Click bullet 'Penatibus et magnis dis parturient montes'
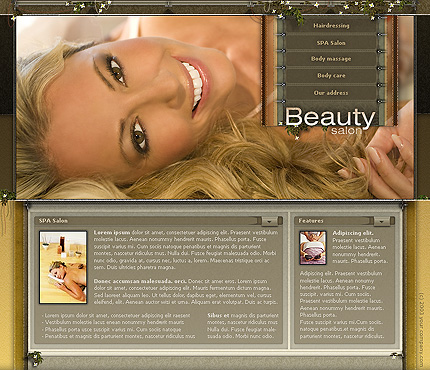Image resolution: width=430 pixels, height=370 pixels. point(119,336)
